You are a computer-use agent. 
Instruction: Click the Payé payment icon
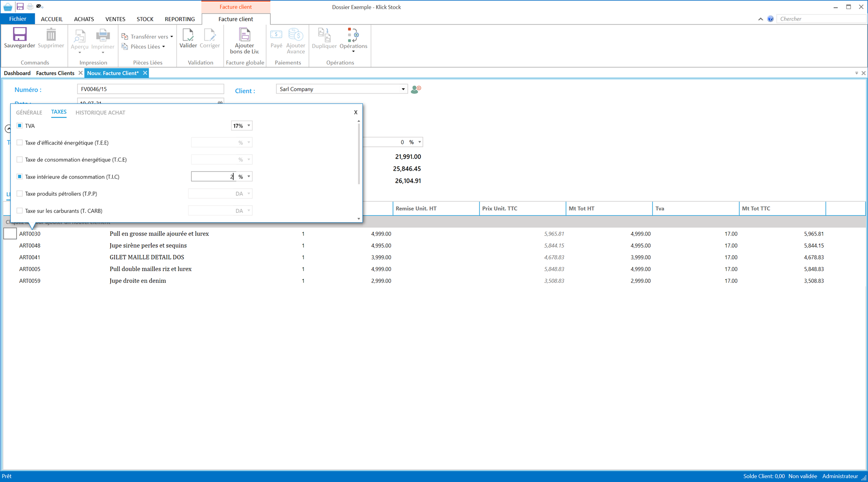tap(276, 35)
